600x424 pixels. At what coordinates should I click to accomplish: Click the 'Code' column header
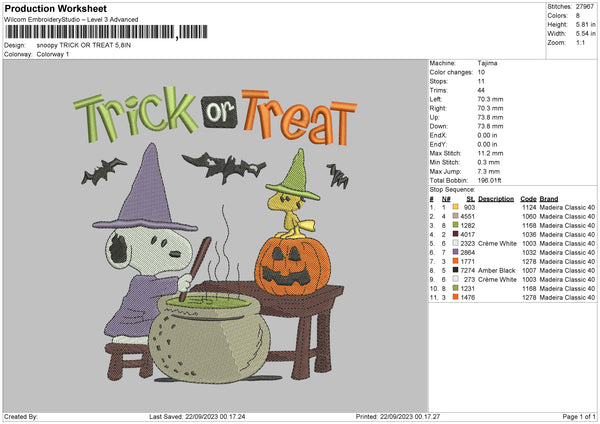(528, 199)
